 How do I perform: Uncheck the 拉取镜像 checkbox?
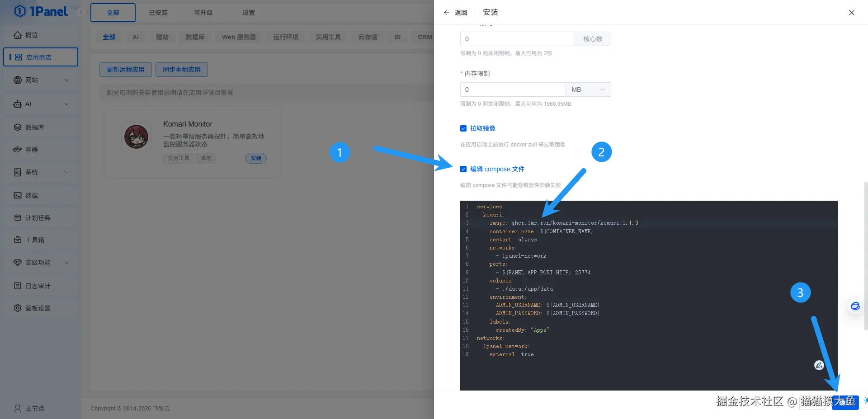pos(463,128)
